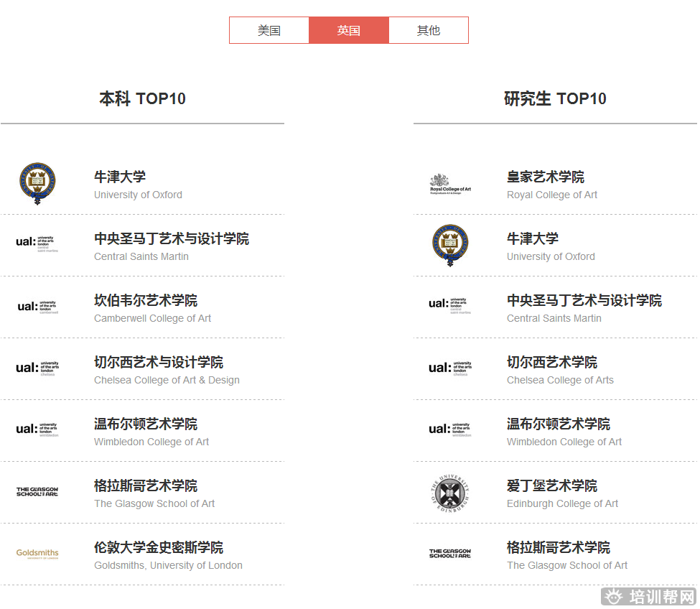Click the ual logo beside Wimbledon in the 研究生 list

point(450,429)
